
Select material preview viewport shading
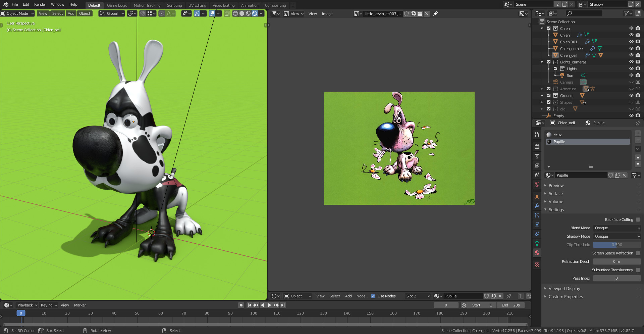click(248, 13)
